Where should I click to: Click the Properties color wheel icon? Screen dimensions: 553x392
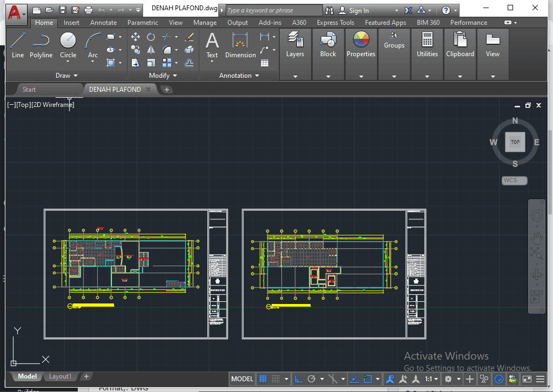coord(361,40)
